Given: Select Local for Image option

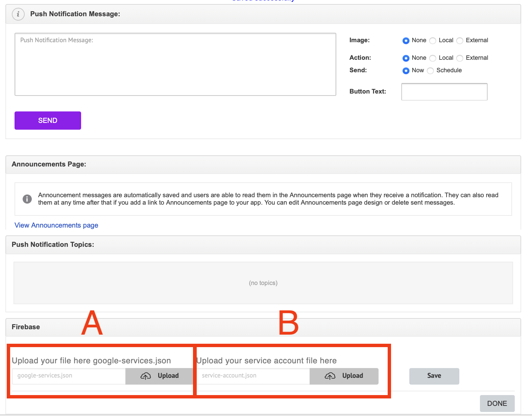Looking at the screenshot, I should point(433,41).
